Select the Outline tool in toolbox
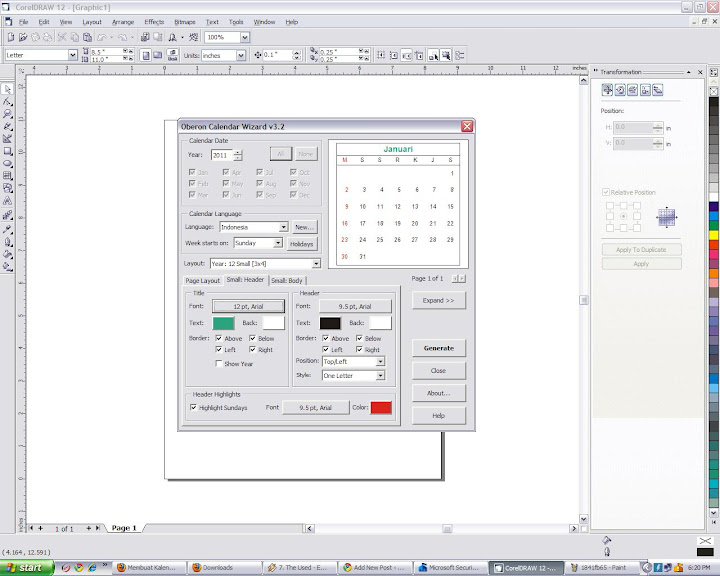This screenshot has width=720, height=576. click(7, 242)
